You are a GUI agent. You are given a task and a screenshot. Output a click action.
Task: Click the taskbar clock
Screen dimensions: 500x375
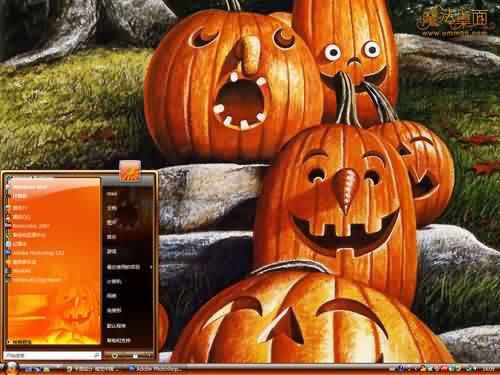[x=488, y=369]
